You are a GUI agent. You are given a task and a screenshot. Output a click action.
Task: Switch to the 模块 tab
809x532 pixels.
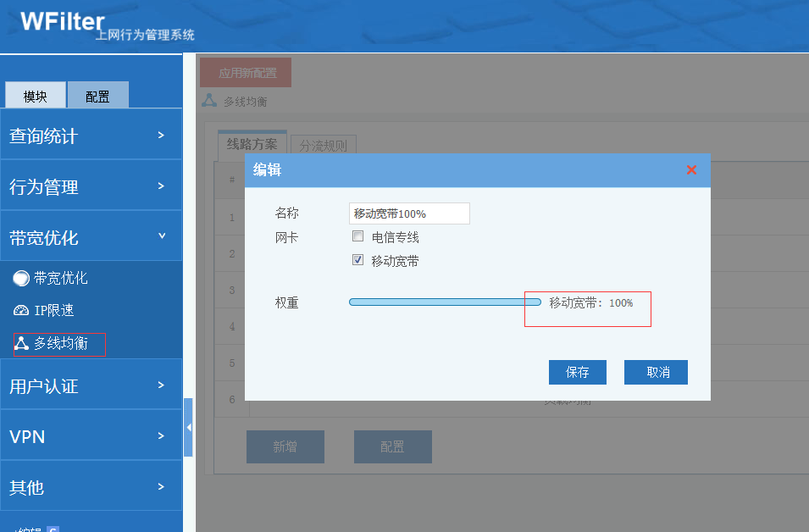36,96
